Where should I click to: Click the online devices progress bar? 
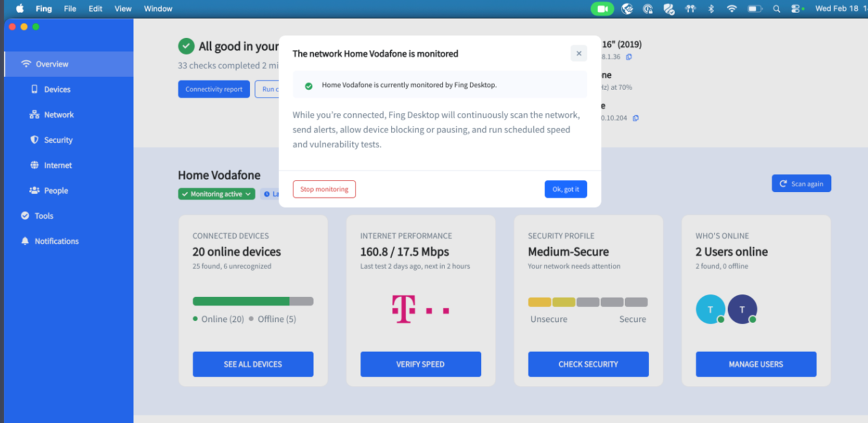[x=253, y=302]
